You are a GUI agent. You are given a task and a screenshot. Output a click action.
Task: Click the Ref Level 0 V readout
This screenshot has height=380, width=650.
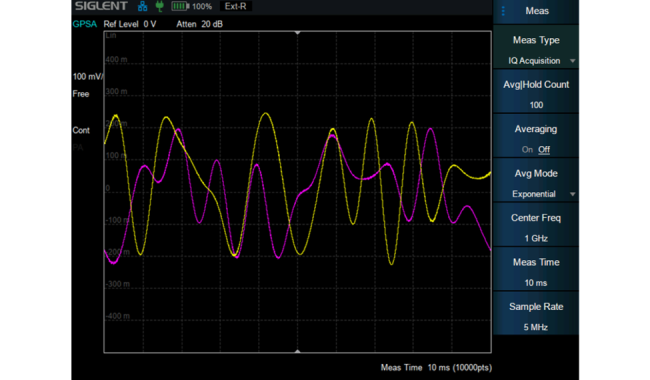pyautogui.click(x=130, y=24)
